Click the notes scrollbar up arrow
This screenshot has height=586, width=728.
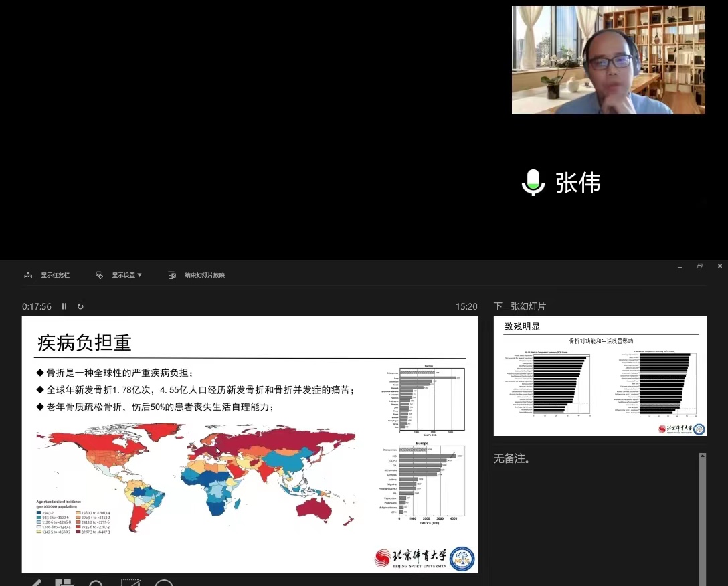pos(702,456)
